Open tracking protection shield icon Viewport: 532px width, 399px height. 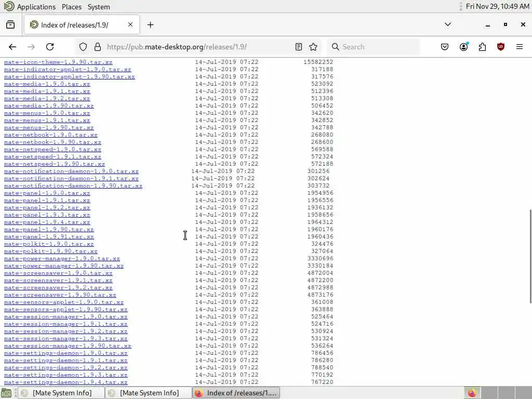click(83, 47)
